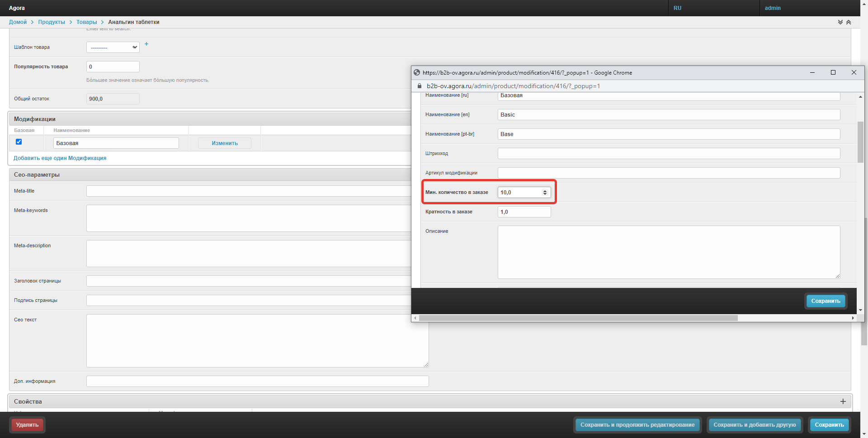Click the lock icon in popup address bar
868x438 pixels.
[x=419, y=86]
